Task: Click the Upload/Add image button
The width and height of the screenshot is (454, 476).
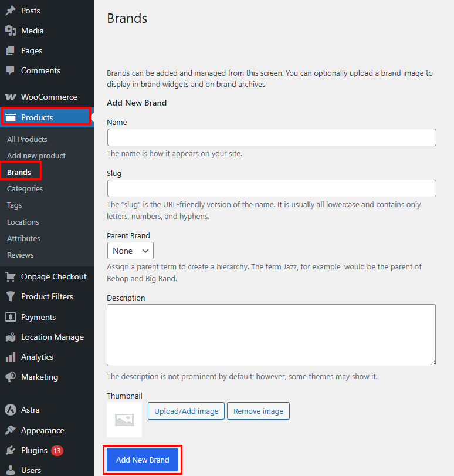Action: tap(186, 411)
